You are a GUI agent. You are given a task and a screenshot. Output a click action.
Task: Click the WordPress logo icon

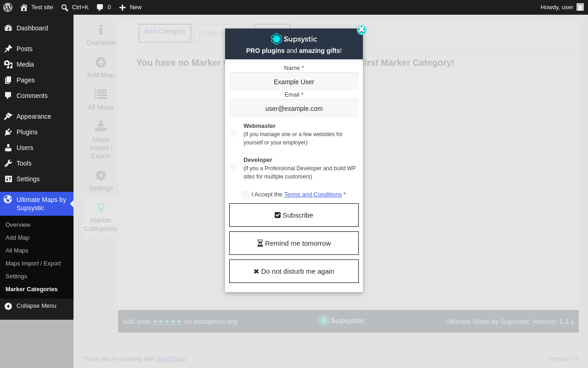(x=8, y=7)
